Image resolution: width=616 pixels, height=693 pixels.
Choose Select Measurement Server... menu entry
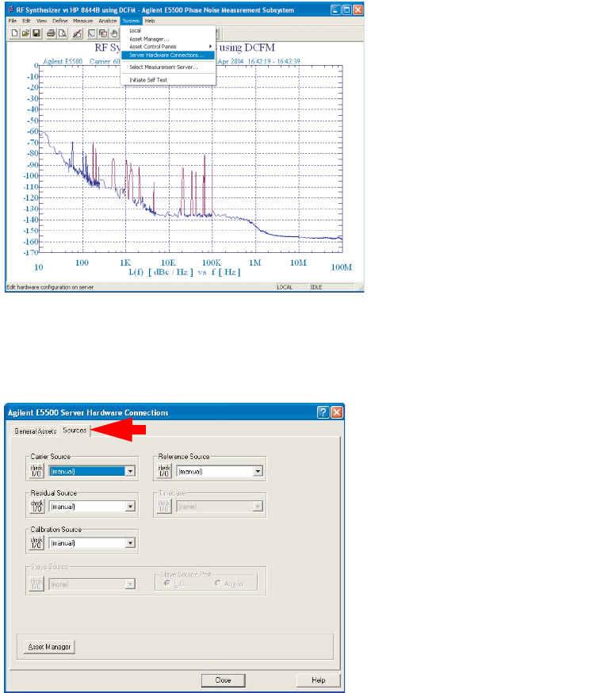tap(168, 67)
